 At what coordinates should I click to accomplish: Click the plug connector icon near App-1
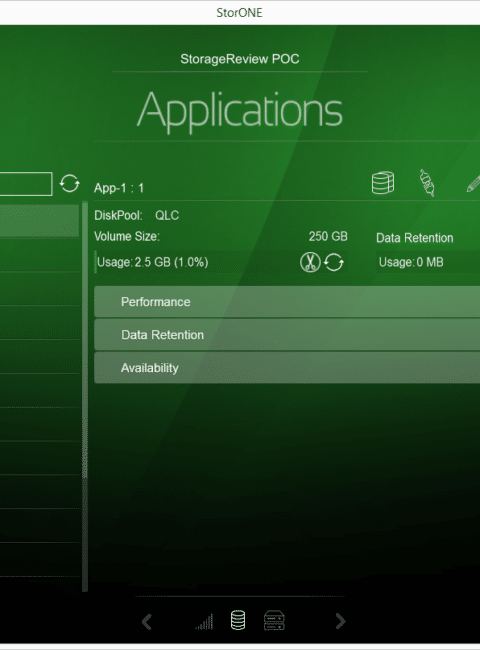(427, 182)
